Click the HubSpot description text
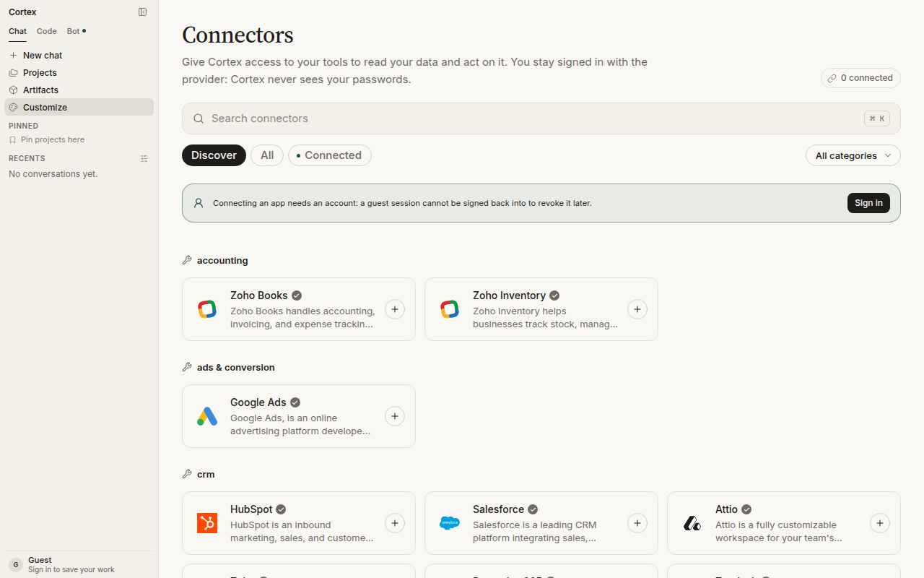Viewport: 924px width, 578px height. pos(302,532)
